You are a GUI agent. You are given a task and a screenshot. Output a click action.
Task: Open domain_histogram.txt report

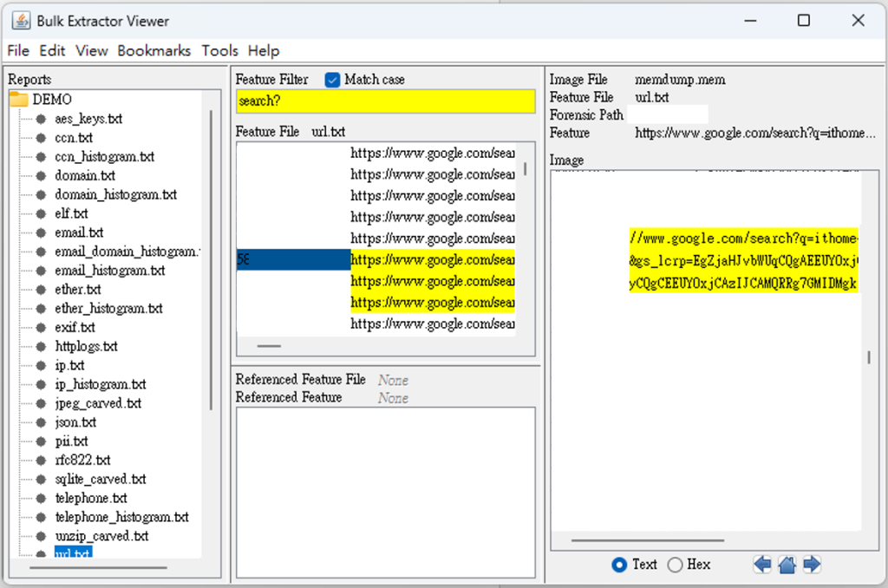tap(115, 195)
